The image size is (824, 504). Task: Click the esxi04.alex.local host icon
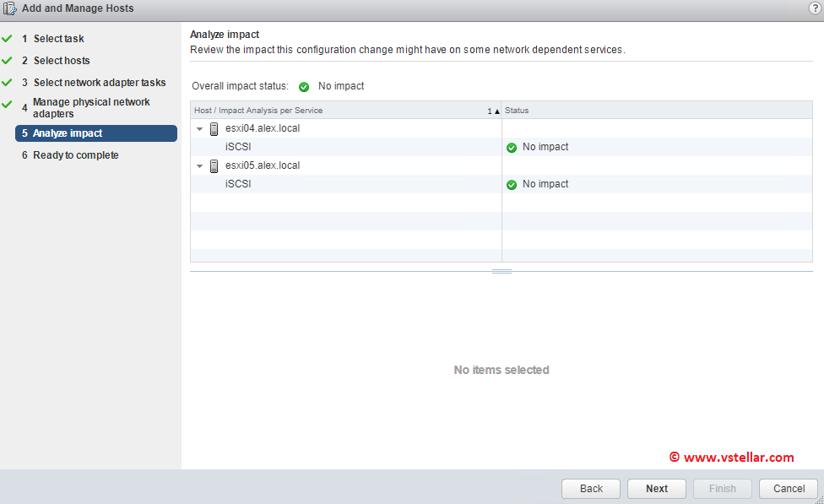[x=214, y=129]
